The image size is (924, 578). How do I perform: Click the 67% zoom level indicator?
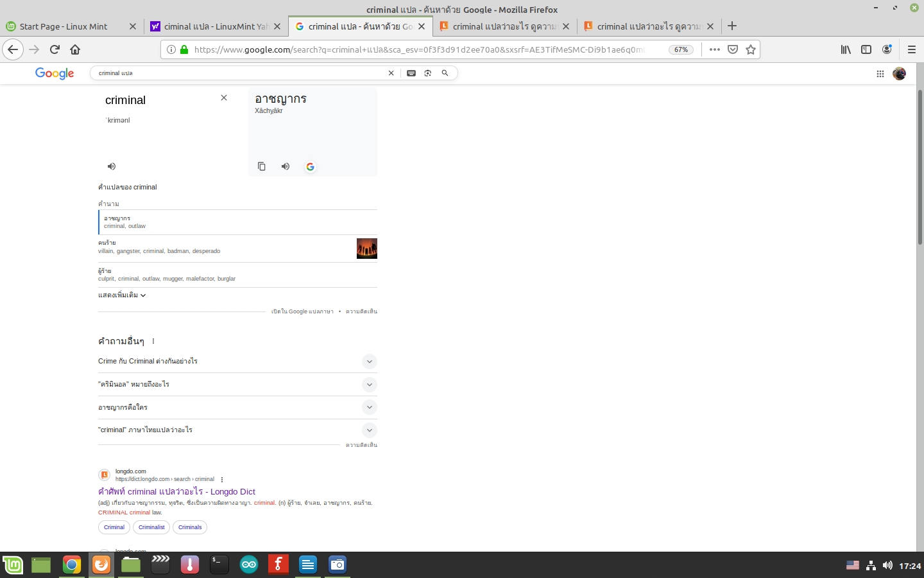[681, 49]
